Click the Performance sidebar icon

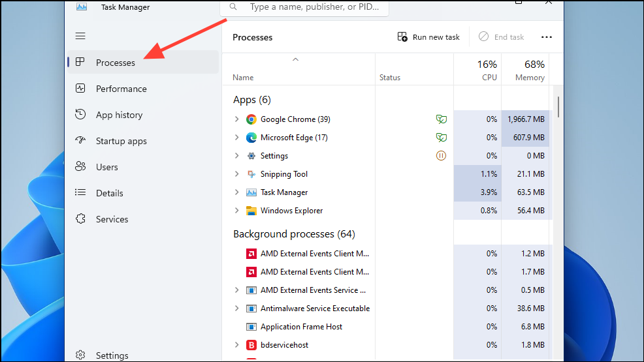80,88
